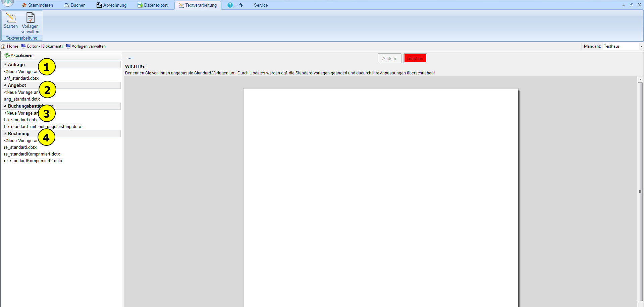Collapse the Rechnung template group
Image resolution: width=644 pixels, height=307 pixels.
5,134
